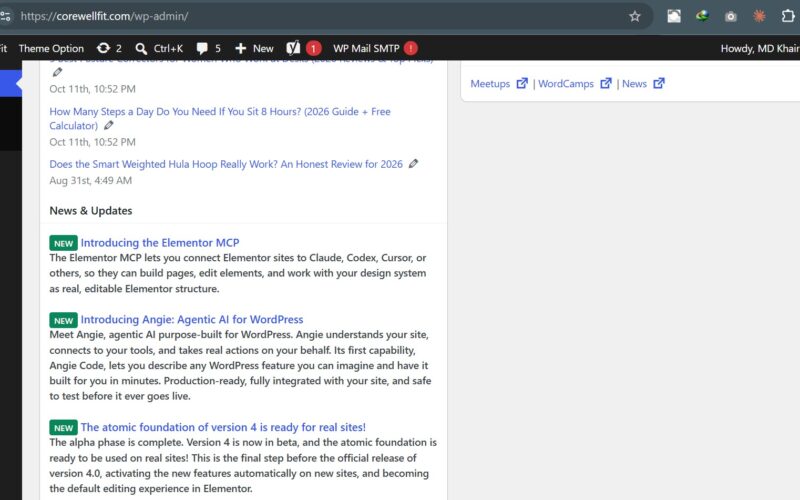Image resolution: width=800 pixels, height=500 pixels.
Task: Click the site info icon beside URL
Action: pos(5,16)
